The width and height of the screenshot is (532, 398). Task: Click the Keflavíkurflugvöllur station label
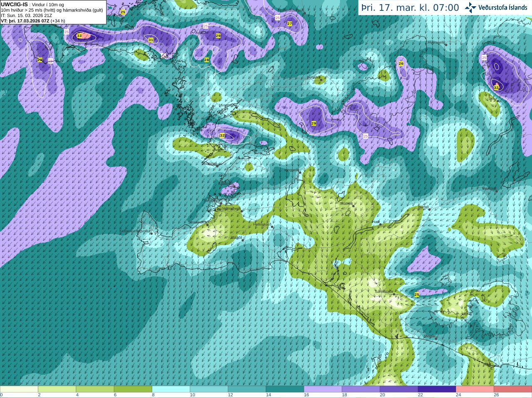click(135, 231)
